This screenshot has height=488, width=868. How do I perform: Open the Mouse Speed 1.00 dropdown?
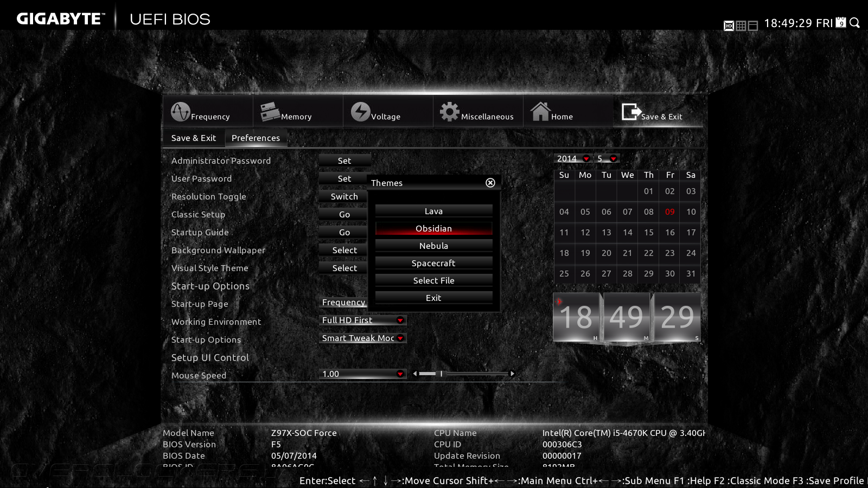(362, 374)
